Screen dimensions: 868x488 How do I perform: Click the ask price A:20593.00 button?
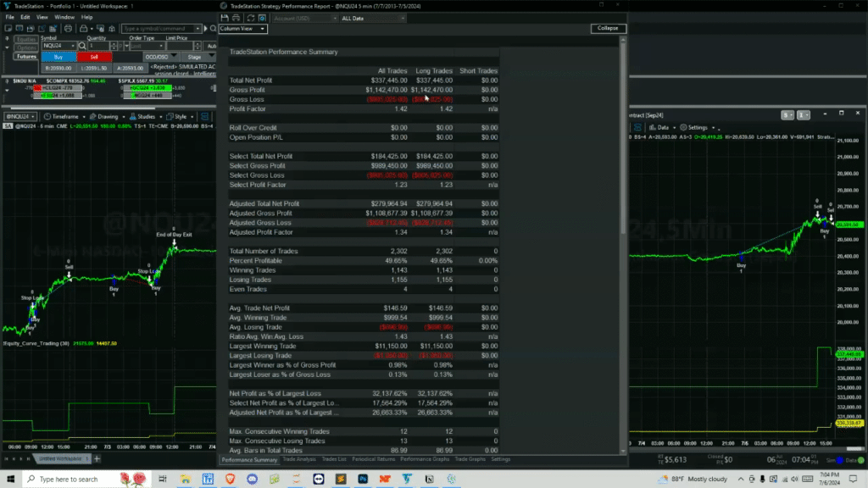click(x=130, y=68)
